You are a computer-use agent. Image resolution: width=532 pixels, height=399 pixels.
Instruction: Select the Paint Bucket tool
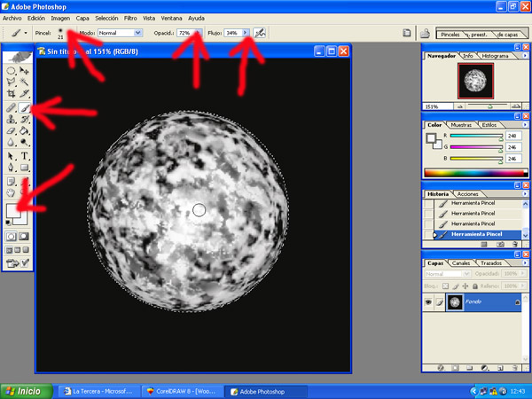[x=24, y=130]
